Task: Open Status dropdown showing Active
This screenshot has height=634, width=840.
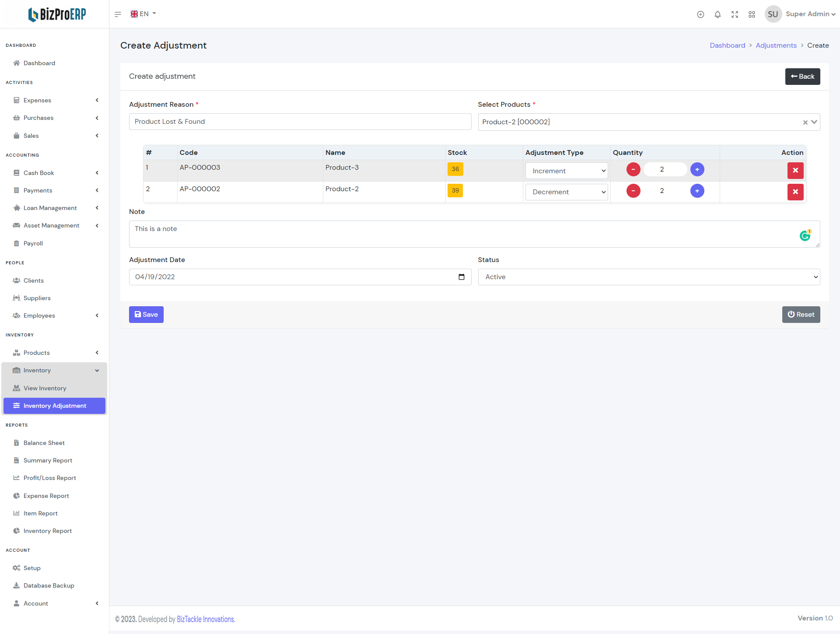Action: pyautogui.click(x=648, y=277)
